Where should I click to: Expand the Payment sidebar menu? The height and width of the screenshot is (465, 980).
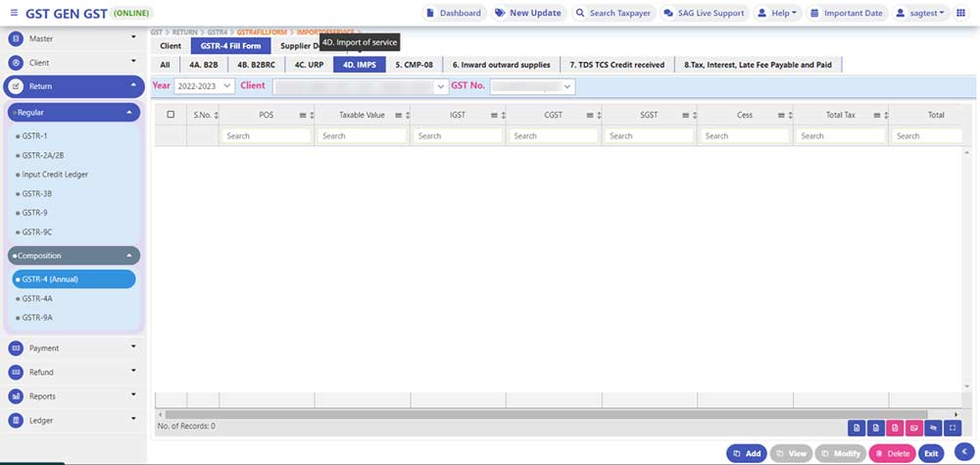click(73, 348)
